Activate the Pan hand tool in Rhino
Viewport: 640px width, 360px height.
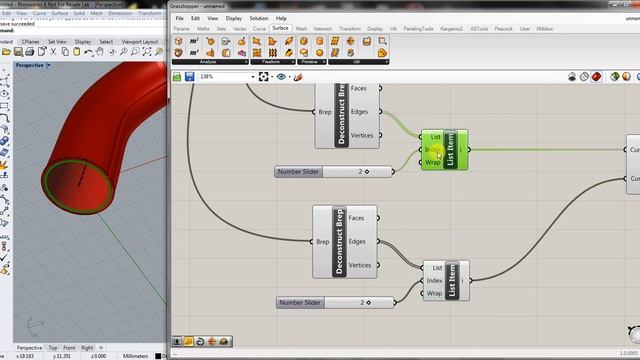(100, 52)
